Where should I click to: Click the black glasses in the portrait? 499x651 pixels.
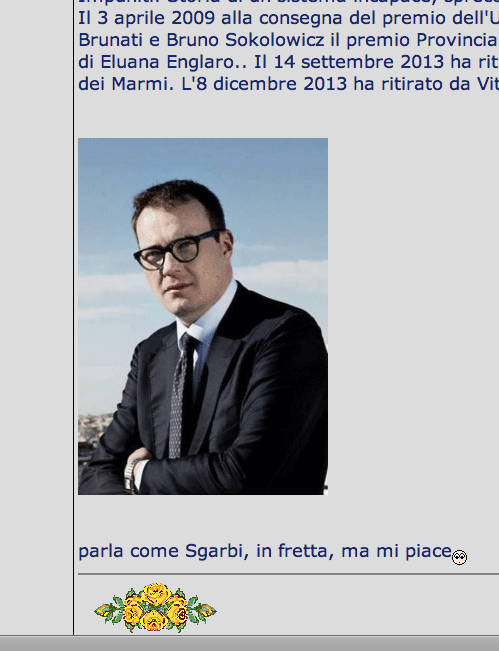177,250
